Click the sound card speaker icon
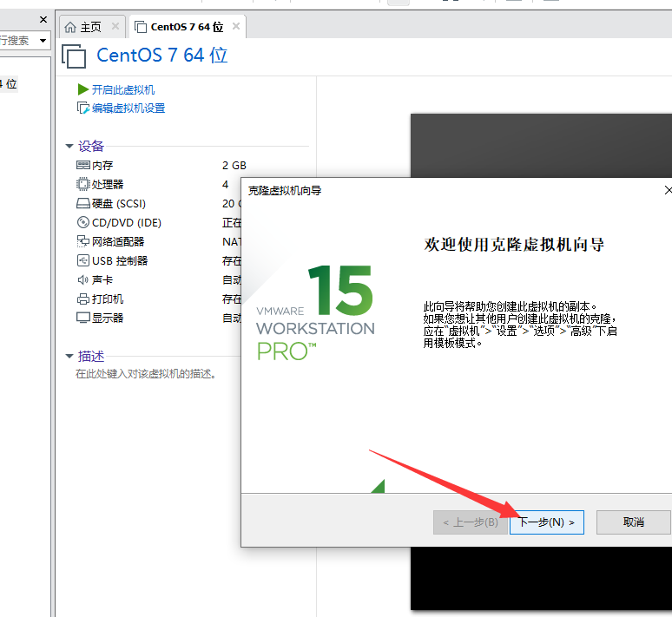672x617 pixels. pyautogui.click(x=82, y=279)
